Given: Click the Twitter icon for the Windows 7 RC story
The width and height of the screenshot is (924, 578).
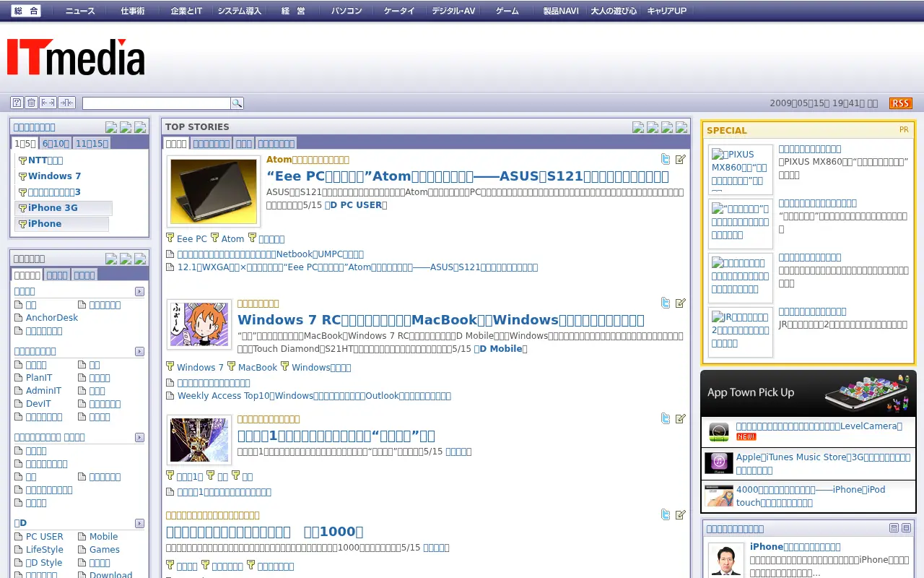Looking at the screenshot, I should 666,303.
